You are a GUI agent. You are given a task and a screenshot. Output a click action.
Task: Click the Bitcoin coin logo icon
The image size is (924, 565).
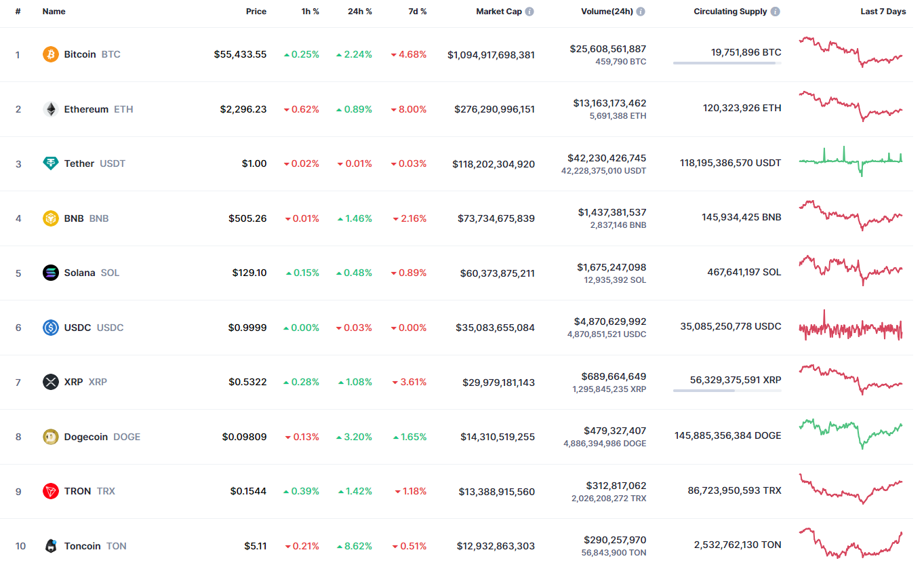[x=51, y=54]
